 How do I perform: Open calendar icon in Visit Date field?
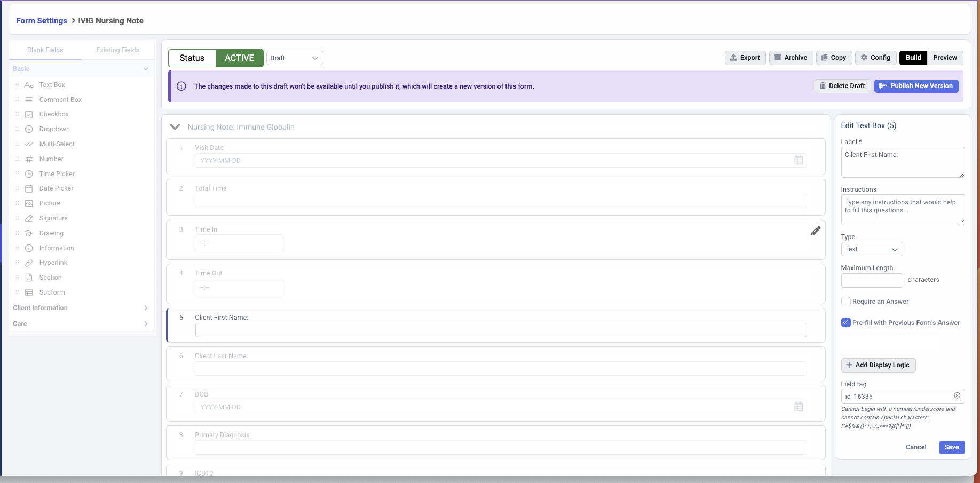799,160
